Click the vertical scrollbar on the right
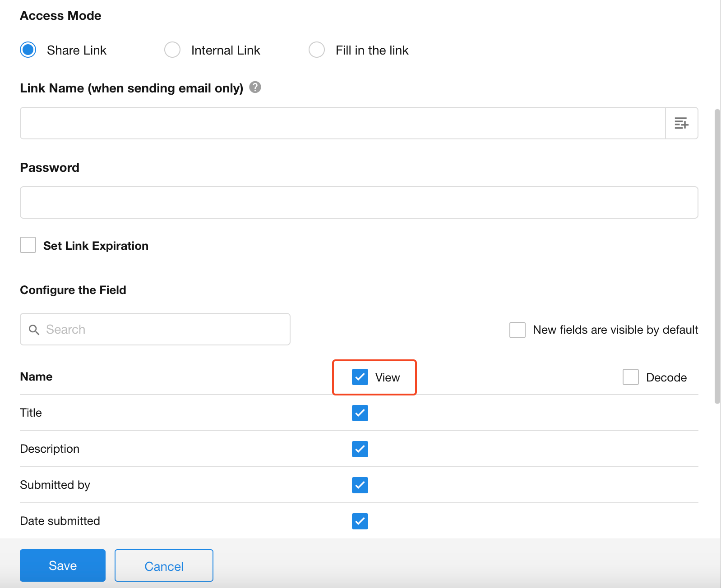The width and height of the screenshot is (721, 588). (717, 256)
